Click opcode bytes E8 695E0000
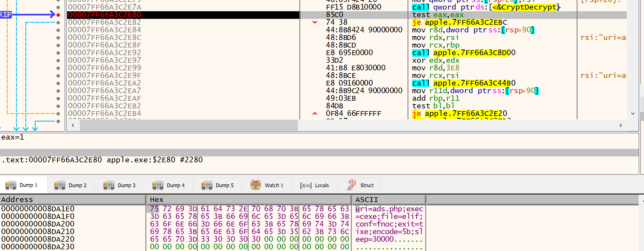 click(x=349, y=53)
